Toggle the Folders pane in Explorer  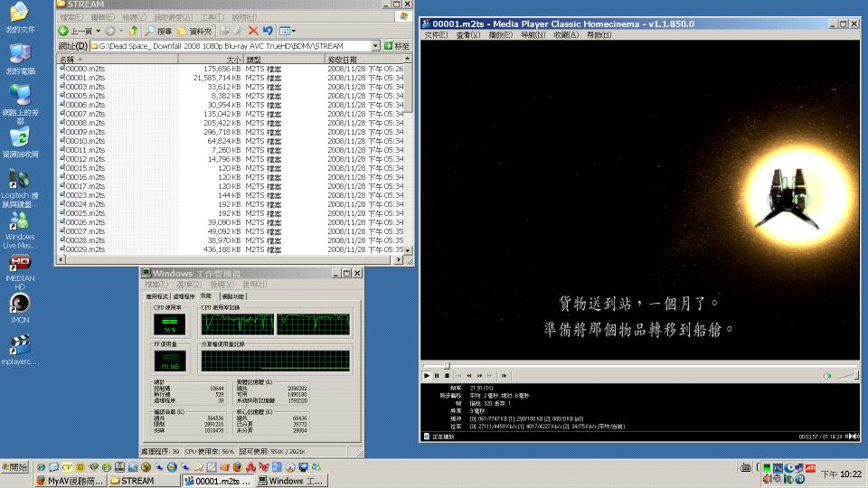point(194,31)
